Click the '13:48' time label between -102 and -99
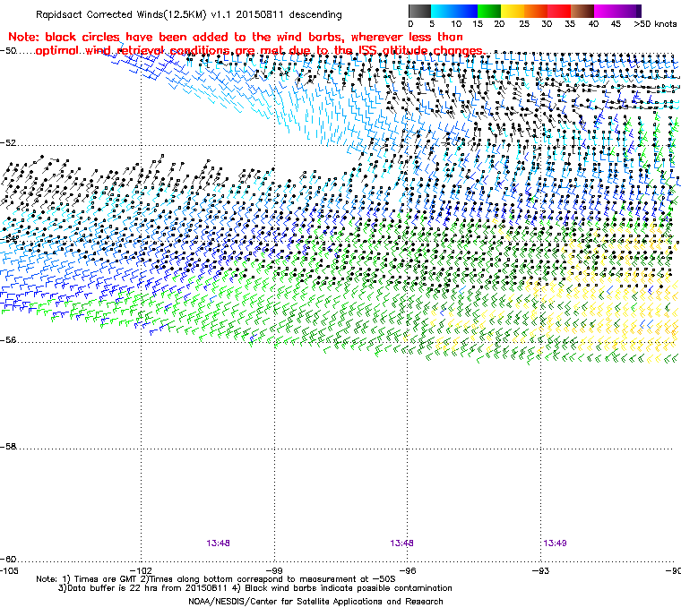 coord(218,543)
